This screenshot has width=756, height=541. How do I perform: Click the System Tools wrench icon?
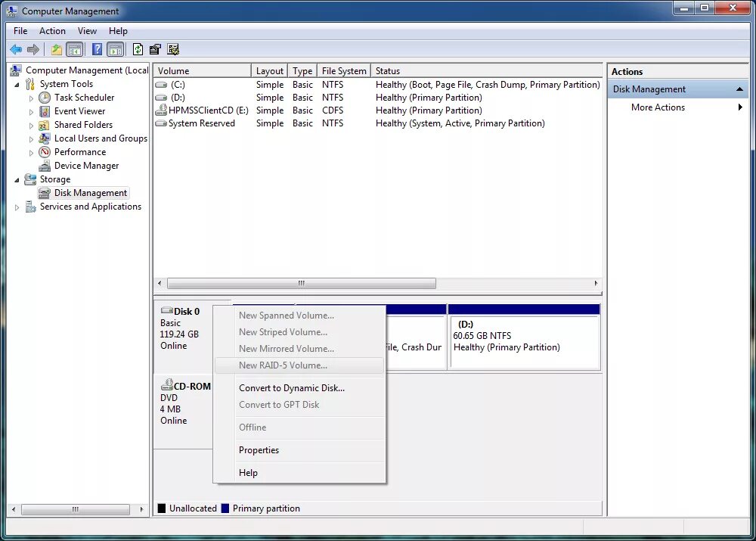click(x=30, y=84)
